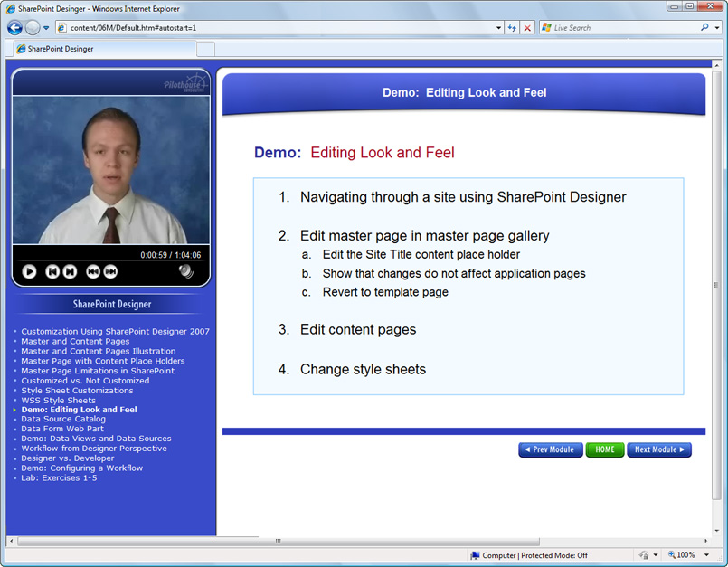Screen dimensions: 728x567
Task: Click the video frame of the presenter
Action: tap(111, 170)
